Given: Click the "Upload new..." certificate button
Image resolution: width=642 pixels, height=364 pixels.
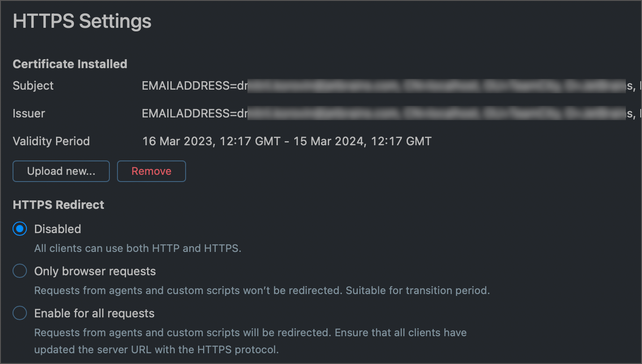Looking at the screenshot, I should (61, 171).
